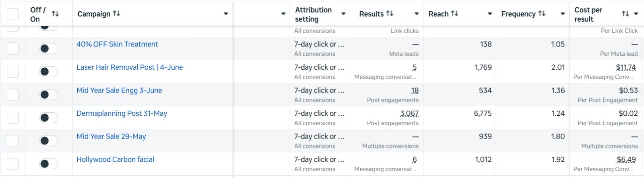Sort the table by Frequency
Viewport: 644px width, 178px height.
[542, 14]
